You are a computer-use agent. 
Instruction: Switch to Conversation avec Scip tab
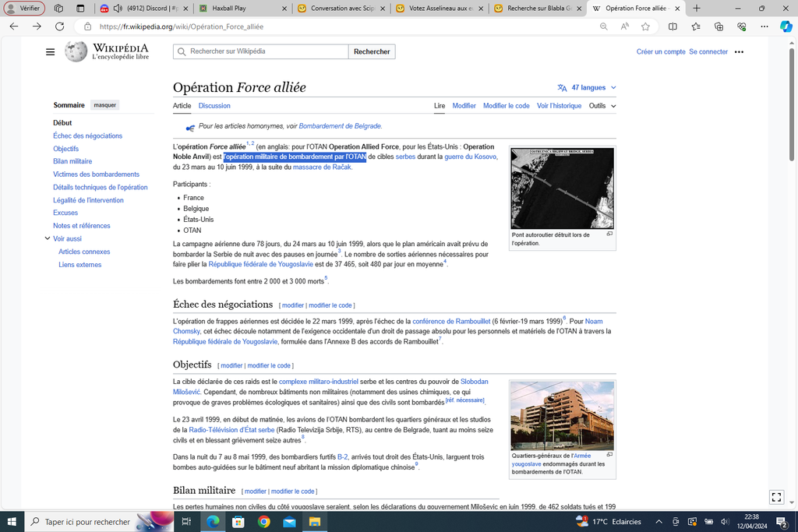pos(343,8)
